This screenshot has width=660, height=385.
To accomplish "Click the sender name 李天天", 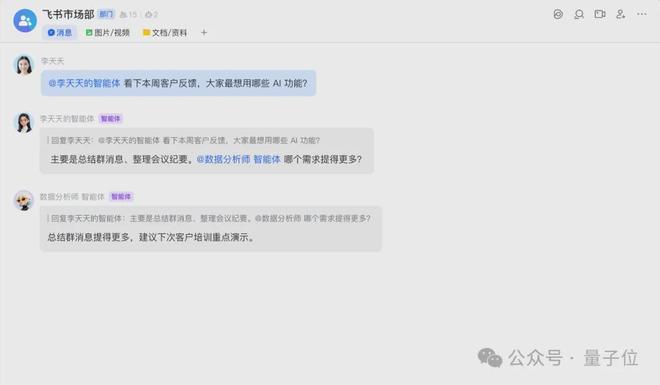I will 52,61.
